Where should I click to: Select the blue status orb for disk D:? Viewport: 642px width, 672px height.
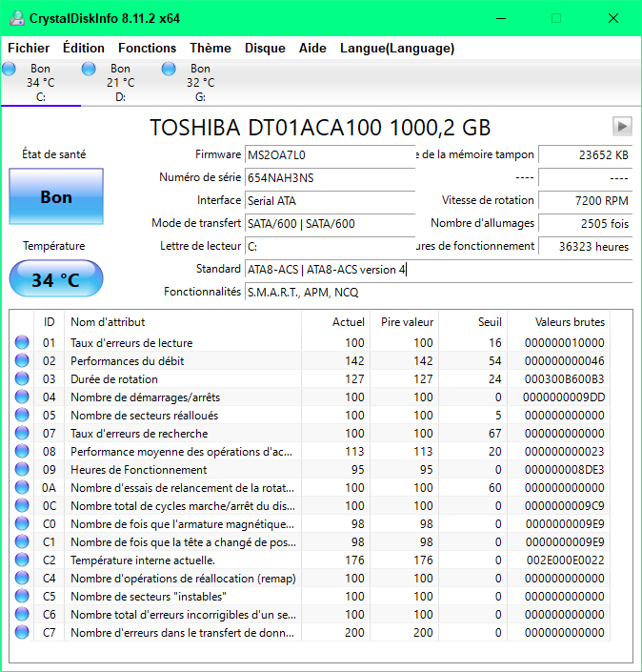[89, 69]
